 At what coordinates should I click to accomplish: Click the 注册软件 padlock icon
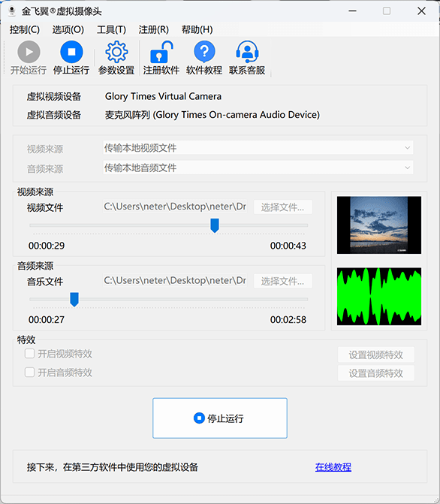[x=161, y=52]
